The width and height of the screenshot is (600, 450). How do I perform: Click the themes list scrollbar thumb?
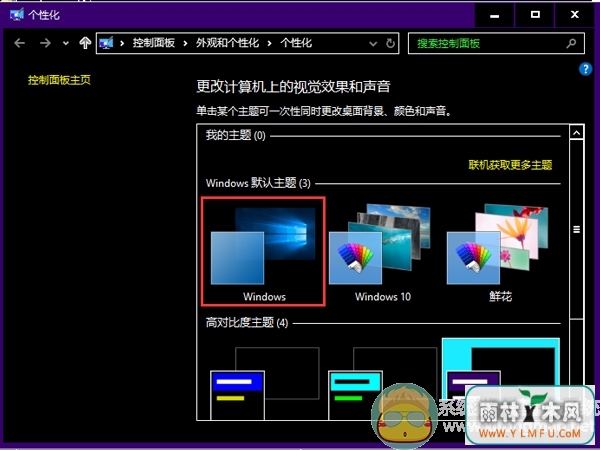[576, 229]
